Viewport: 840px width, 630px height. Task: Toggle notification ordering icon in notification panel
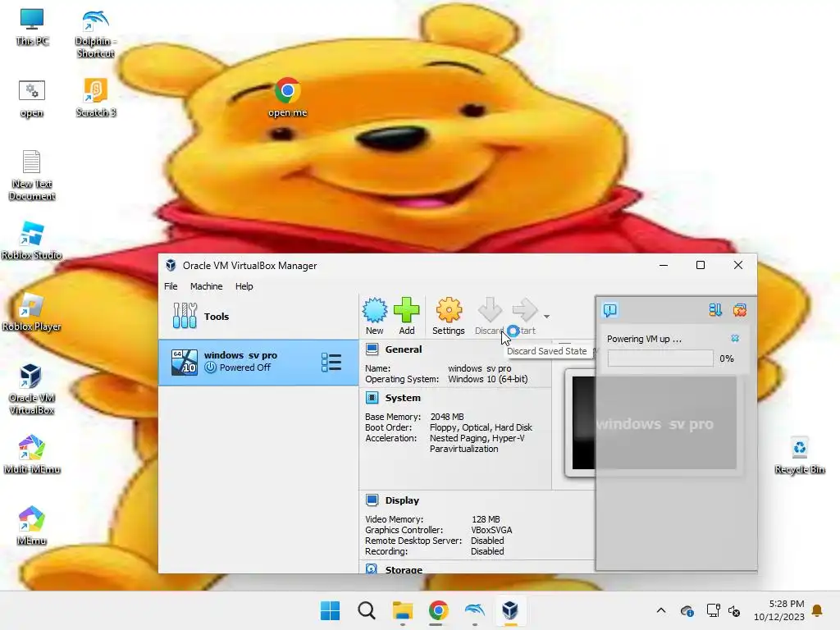tap(715, 309)
